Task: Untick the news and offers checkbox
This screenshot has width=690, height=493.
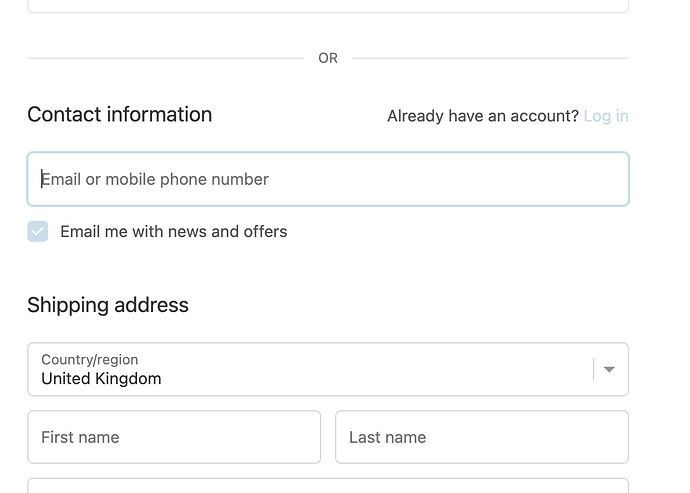Action: pyautogui.click(x=38, y=232)
